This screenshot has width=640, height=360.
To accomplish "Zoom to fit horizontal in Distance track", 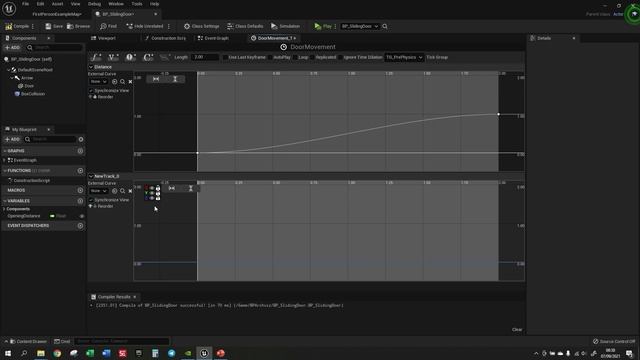I will pyautogui.click(x=156, y=79).
